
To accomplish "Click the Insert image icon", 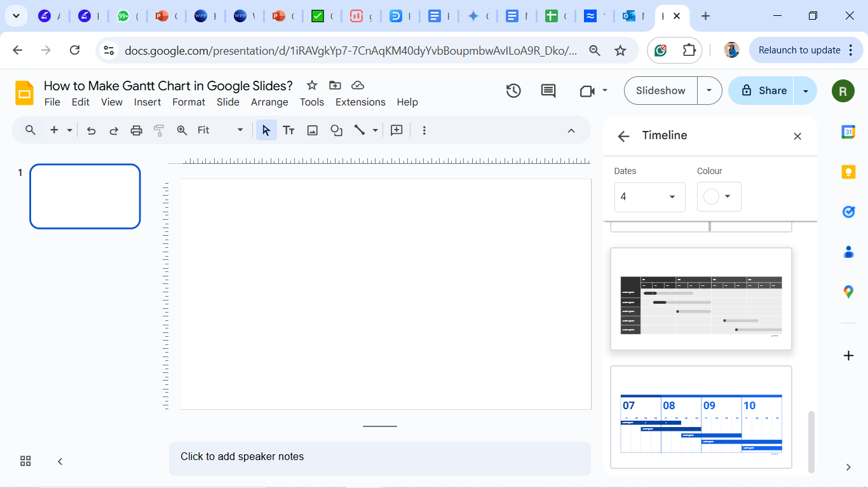I will [x=313, y=130].
